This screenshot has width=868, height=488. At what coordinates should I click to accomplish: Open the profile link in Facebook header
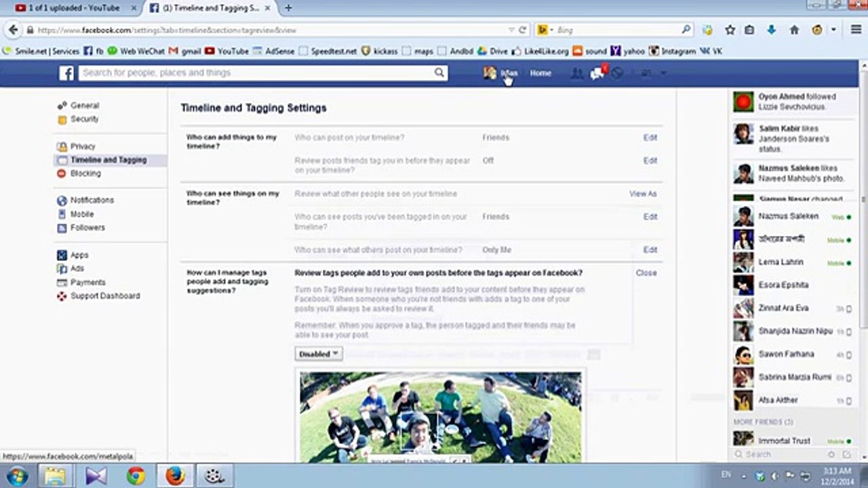(x=500, y=73)
